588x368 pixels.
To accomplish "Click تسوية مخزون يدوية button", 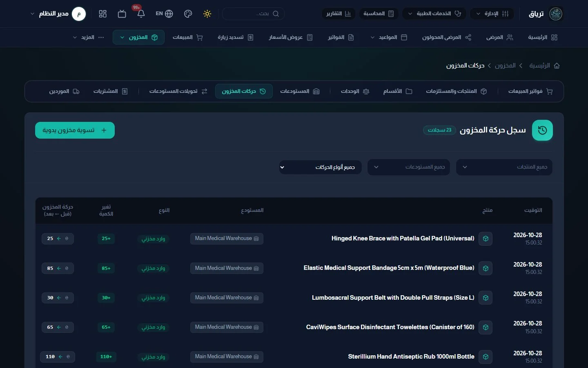I will [x=75, y=130].
